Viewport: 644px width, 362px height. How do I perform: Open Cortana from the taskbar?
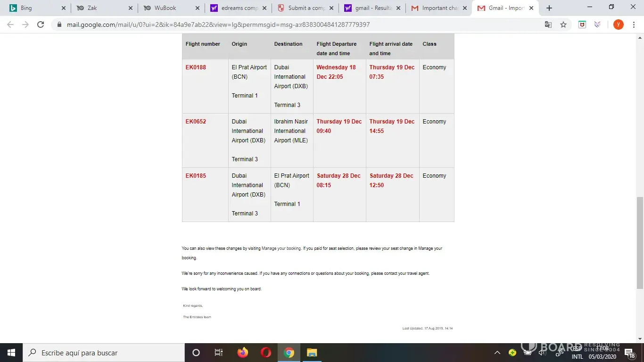pos(196,353)
